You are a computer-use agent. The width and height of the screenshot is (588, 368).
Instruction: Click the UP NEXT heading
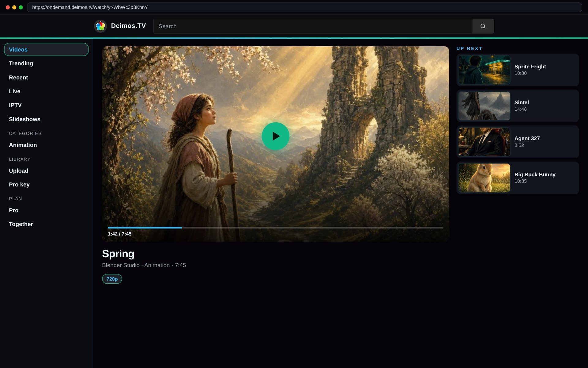[469, 48]
